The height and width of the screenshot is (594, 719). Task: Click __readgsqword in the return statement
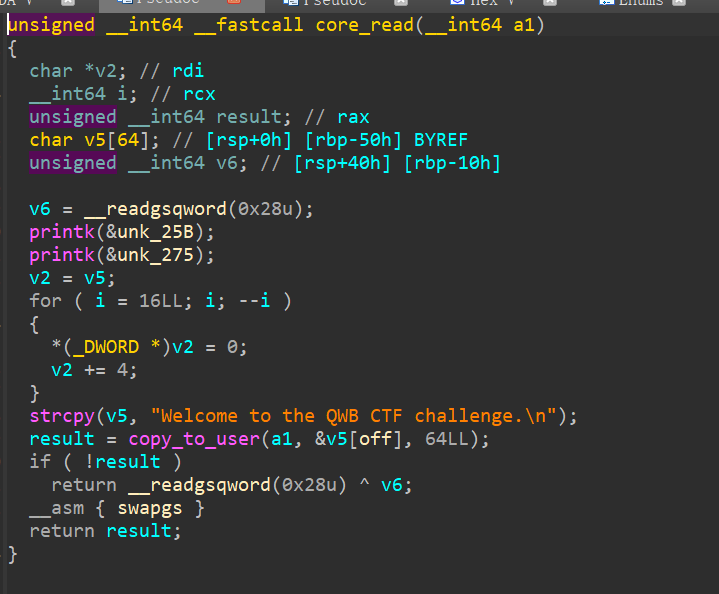pyautogui.click(x=199, y=485)
